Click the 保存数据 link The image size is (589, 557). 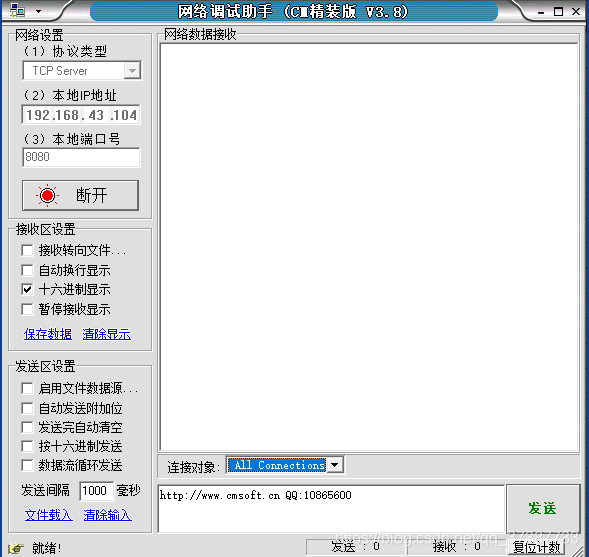point(48,334)
